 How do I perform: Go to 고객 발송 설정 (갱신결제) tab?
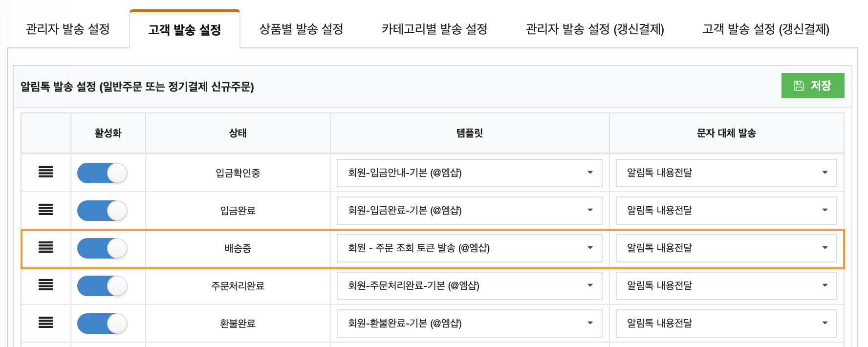766,29
